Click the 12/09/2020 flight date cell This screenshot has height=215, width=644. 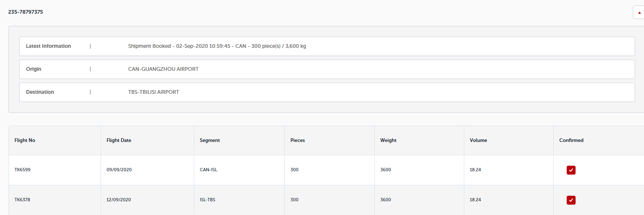119,200
